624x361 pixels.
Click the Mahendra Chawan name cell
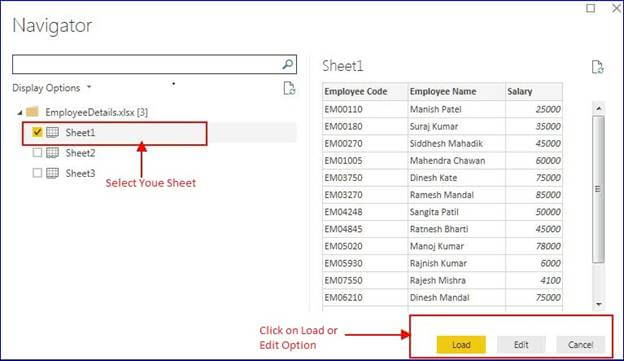point(456,160)
